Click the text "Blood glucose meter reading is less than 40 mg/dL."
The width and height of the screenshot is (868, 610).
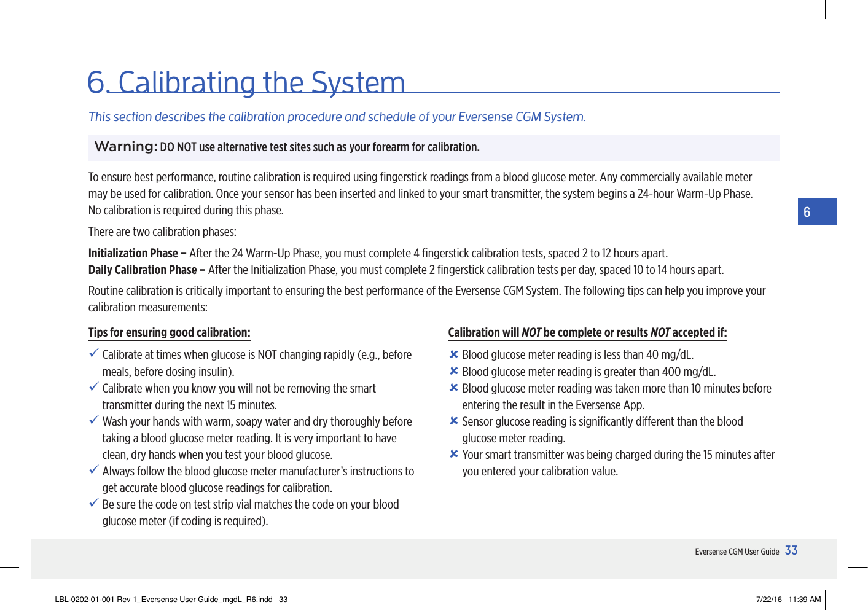tap(578, 354)
